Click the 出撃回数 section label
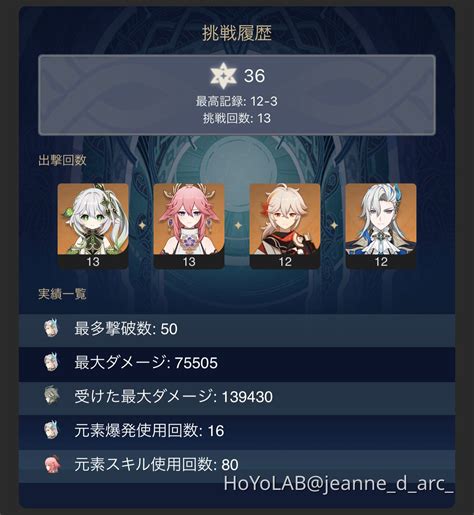This screenshot has height=515, width=474. pyautogui.click(x=62, y=160)
